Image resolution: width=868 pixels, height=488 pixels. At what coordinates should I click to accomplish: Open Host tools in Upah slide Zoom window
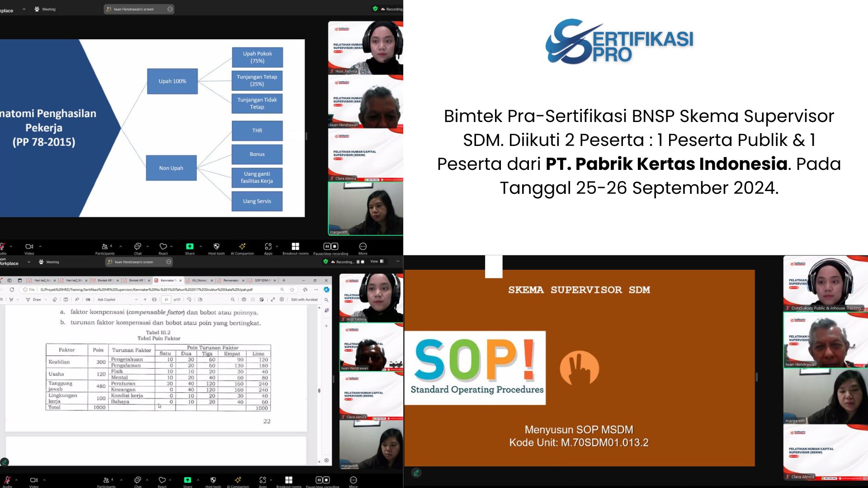[x=216, y=248]
